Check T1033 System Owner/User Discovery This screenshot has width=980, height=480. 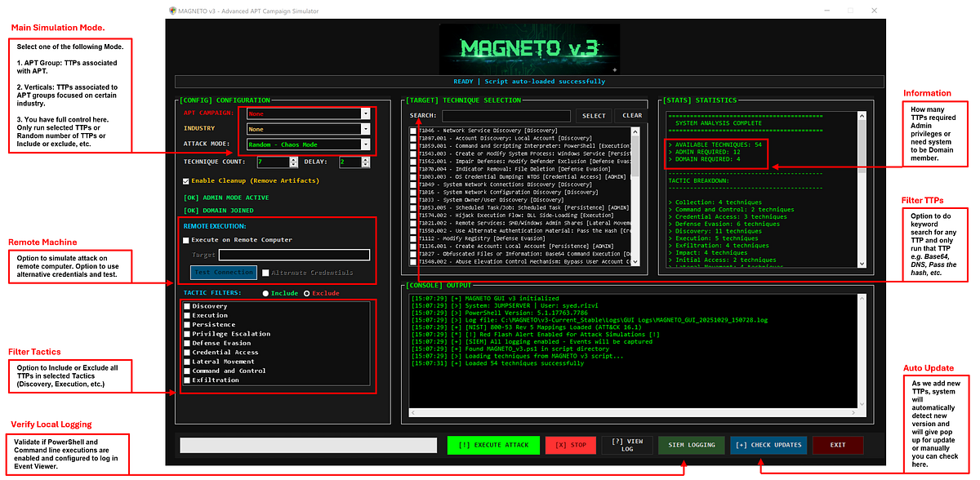coord(414,200)
